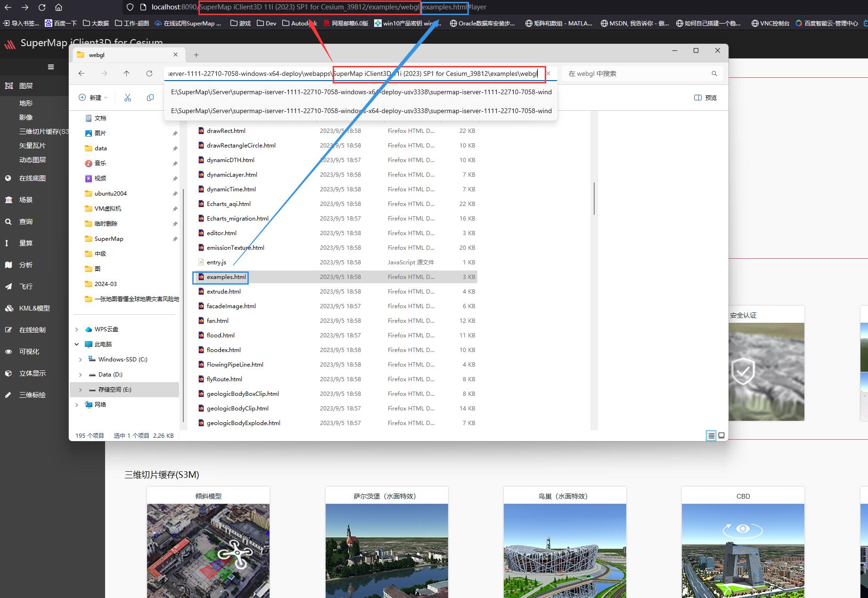Image resolution: width=868 pixels, height=598 pixels.
Task: Open 图片 quick access folder
Action: (x=100, y=133)
